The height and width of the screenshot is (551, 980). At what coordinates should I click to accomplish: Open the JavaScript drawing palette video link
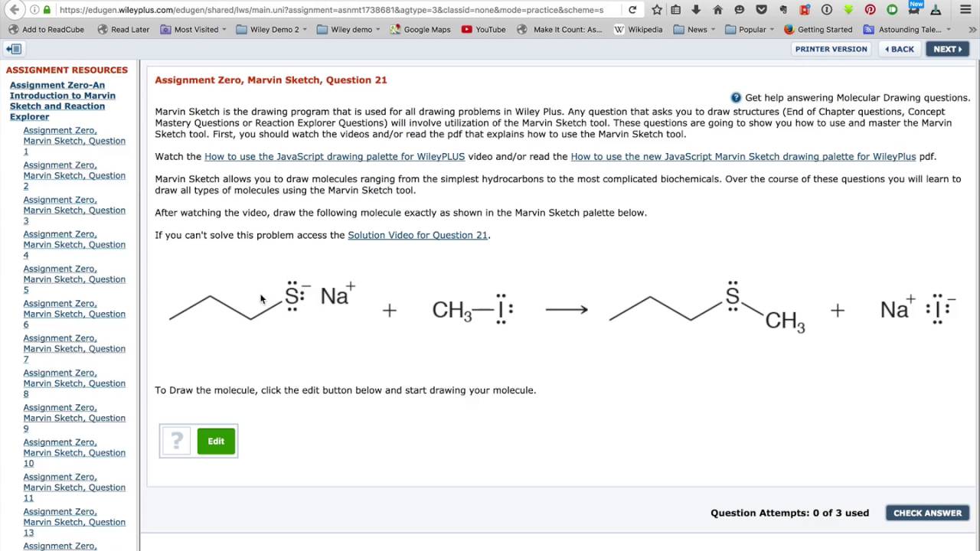[x=335, y=156]
